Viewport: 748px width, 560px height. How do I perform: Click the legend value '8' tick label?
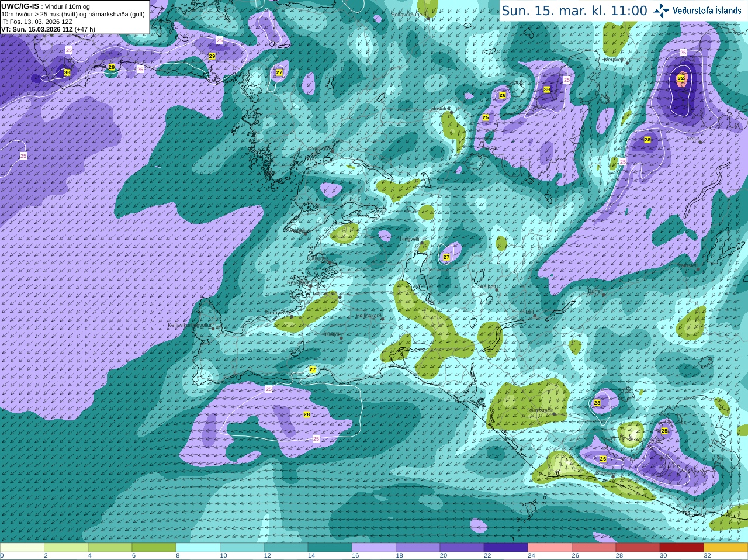pos(178,556)
